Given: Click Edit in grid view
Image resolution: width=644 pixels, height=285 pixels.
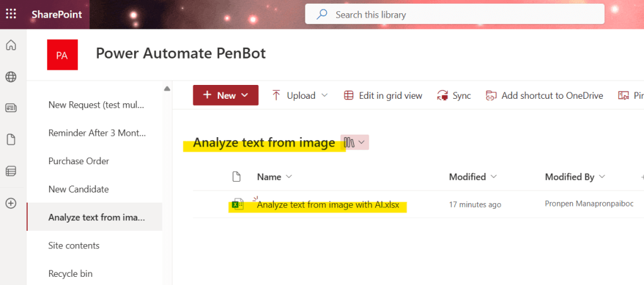Looking at the screenshot, I should pyautogui.click(x=383, y=96).
